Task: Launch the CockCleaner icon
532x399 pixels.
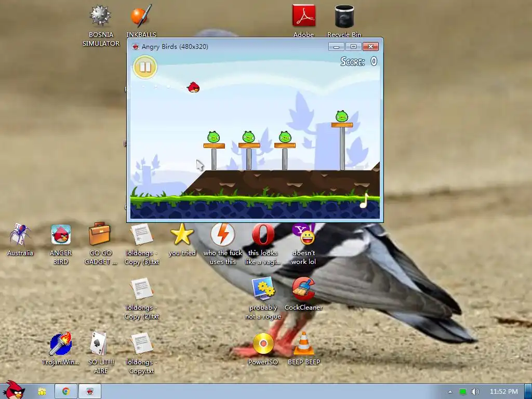Action: [303, 294]
